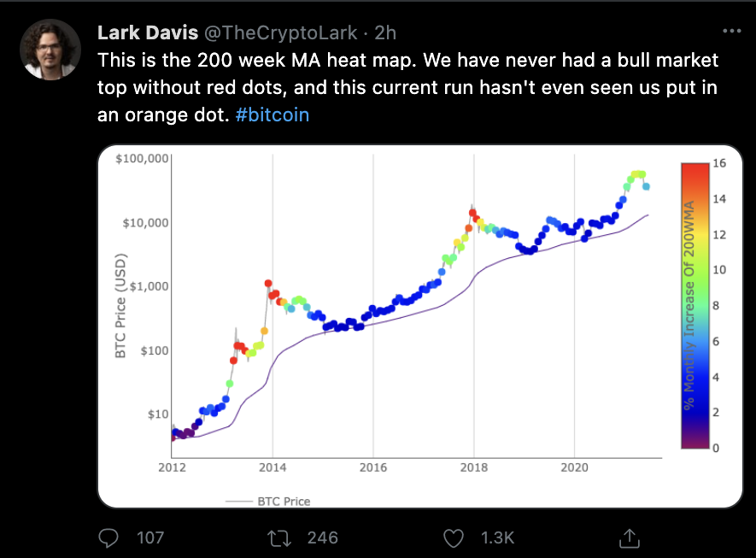Open the tweet via the 2h timestamp

click(x=385, y=32)
